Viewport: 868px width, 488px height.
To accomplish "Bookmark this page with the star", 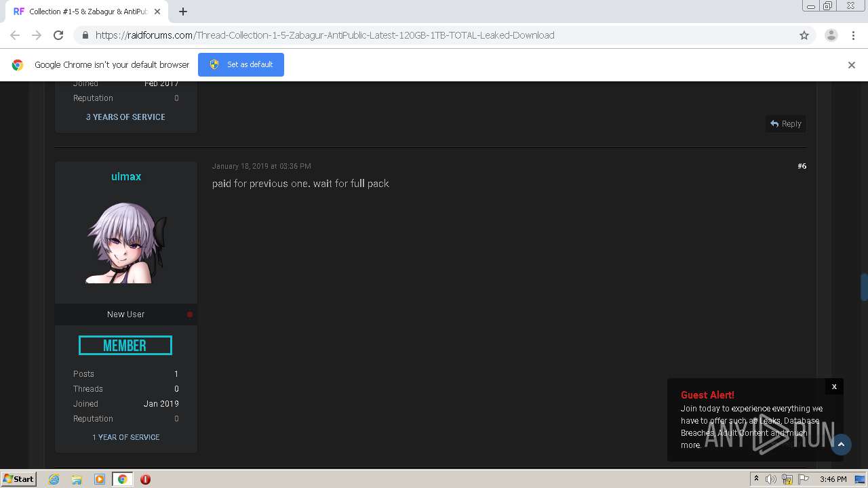I will point(804,35).
